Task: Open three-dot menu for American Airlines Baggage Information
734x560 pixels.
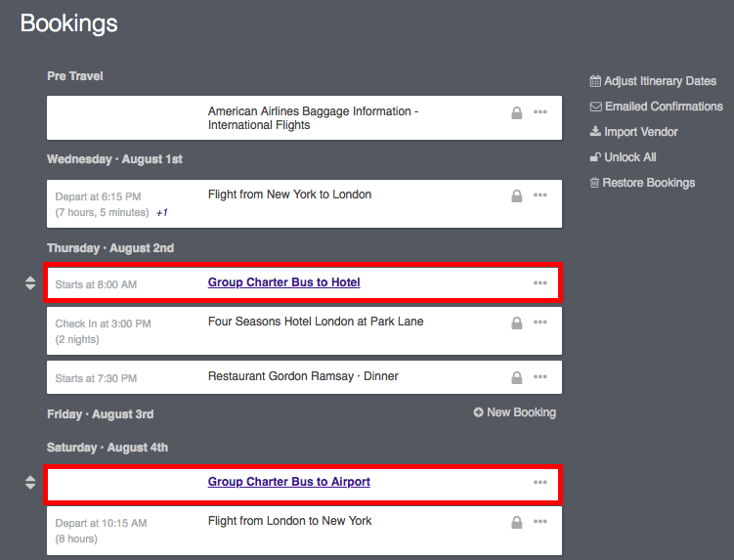Action: [540, 112]
